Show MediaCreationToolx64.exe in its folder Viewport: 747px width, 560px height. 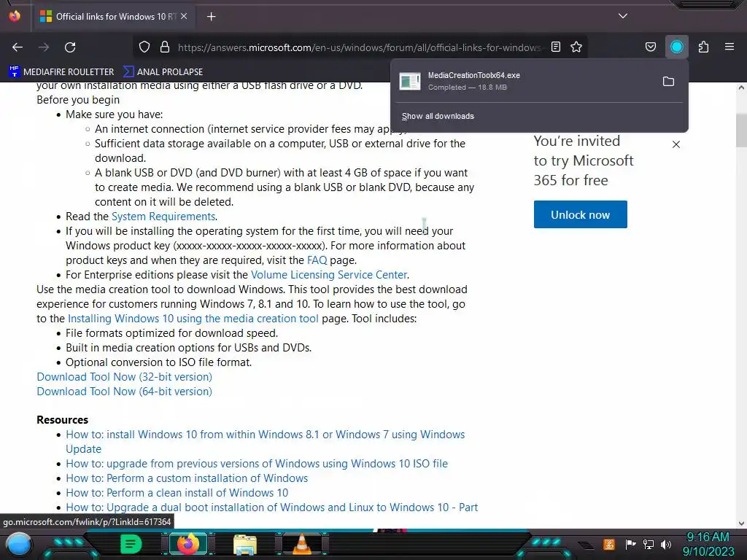[668, 82]
